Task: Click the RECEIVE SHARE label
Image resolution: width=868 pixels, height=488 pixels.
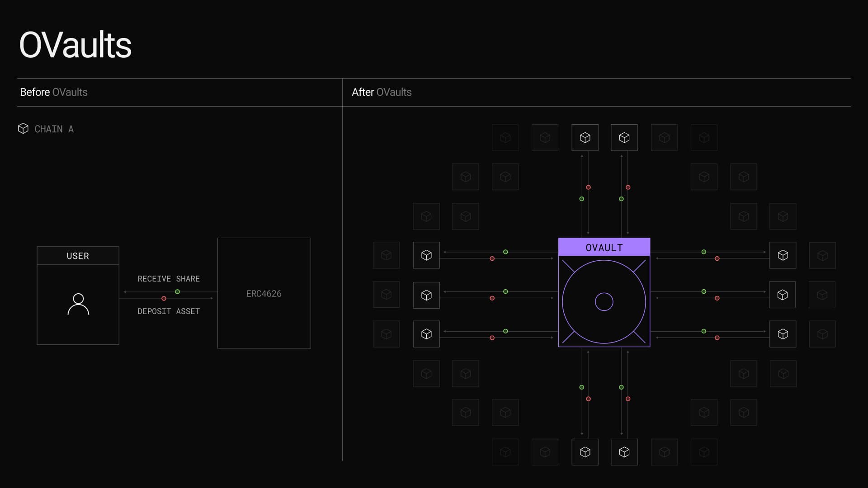Action: (169, 279)
